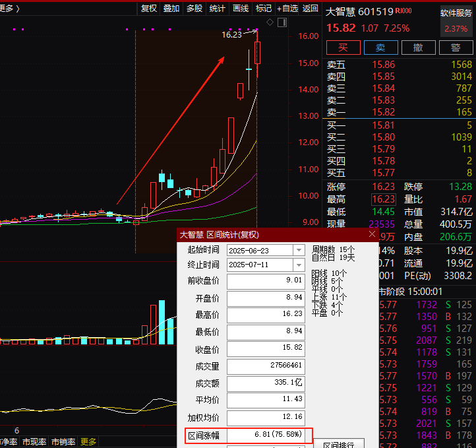Click the 周期数 15个 statistic
Image resolution: width=476 pixels, height=448 pixels.
(333, 249)
